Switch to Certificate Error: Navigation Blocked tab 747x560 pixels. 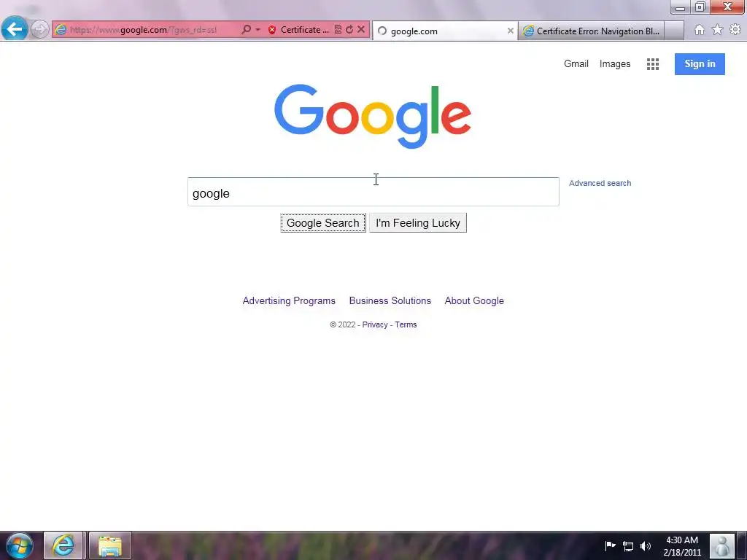[x=591, y=31]
